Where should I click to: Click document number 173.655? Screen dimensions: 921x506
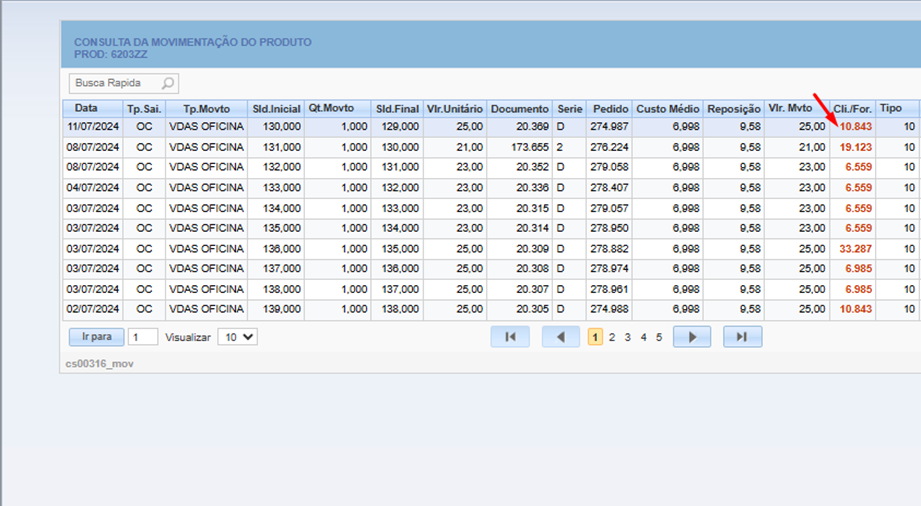pyautogui.click(x=529, y=147)
